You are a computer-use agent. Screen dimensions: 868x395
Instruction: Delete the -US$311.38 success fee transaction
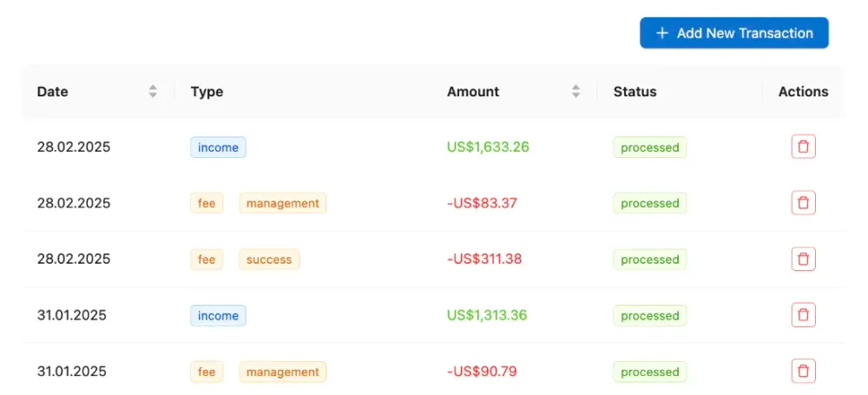point(803,259)
